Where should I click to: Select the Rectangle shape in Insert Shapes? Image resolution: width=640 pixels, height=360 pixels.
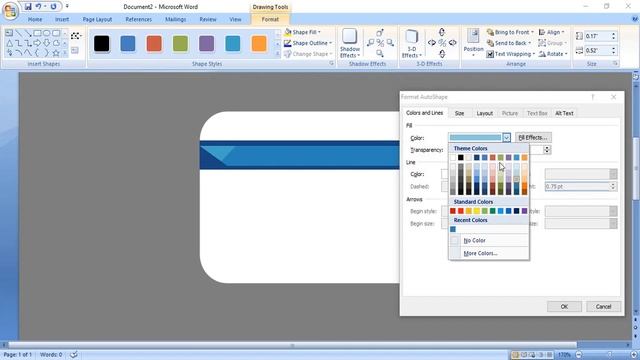[x=37, y=33]
